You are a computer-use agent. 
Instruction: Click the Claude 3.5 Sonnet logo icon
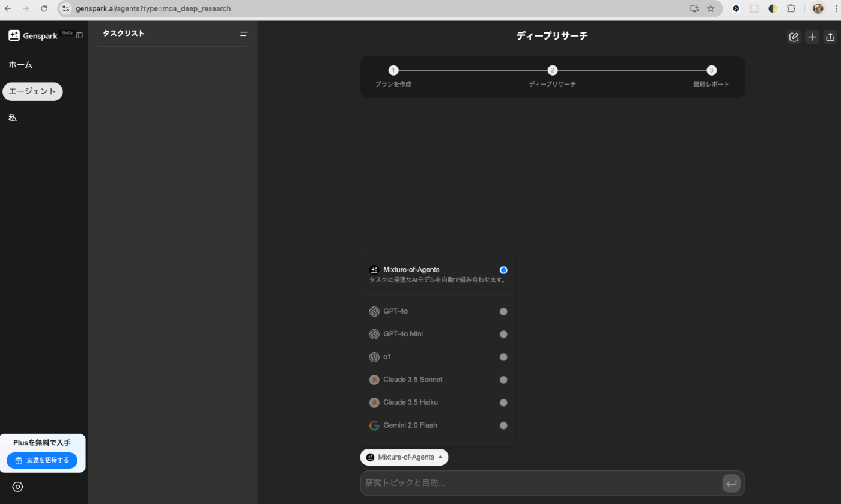click(374, 380)
